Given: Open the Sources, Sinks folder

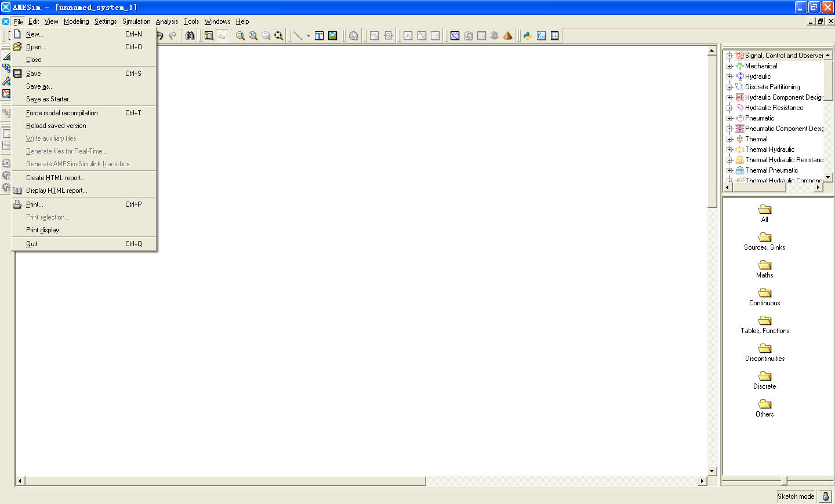Looking at the screenshot, I should pyautogui.click(x=765, y=241).
